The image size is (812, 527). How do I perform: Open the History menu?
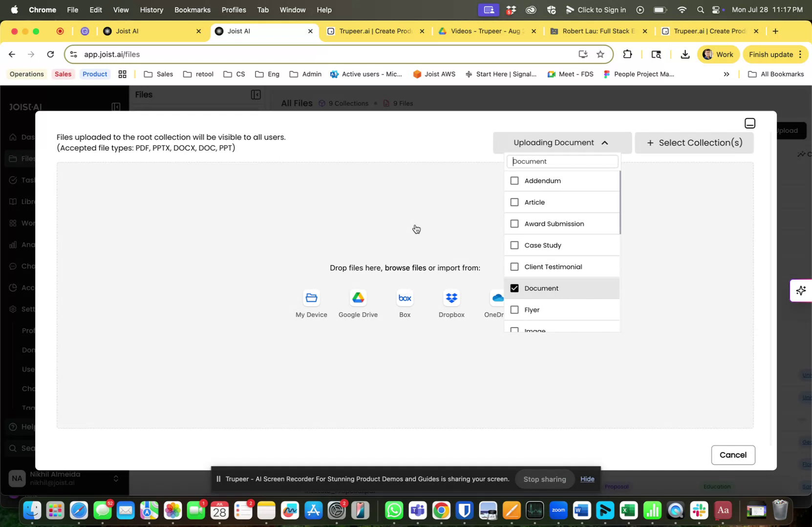(x=151, y=10)
